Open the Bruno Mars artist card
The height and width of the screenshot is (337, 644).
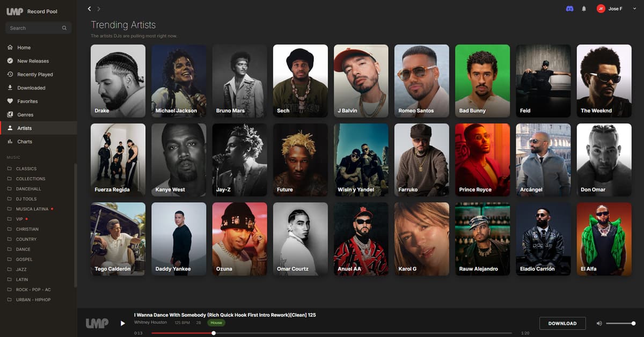pyautogui.click(x=239, y=81)
